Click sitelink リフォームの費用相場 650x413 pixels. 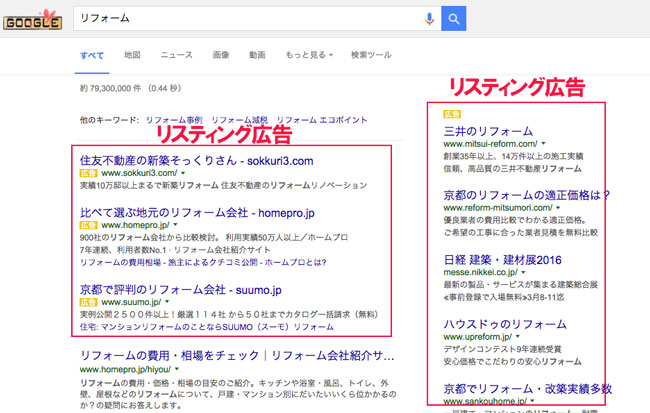click(120, 262)
